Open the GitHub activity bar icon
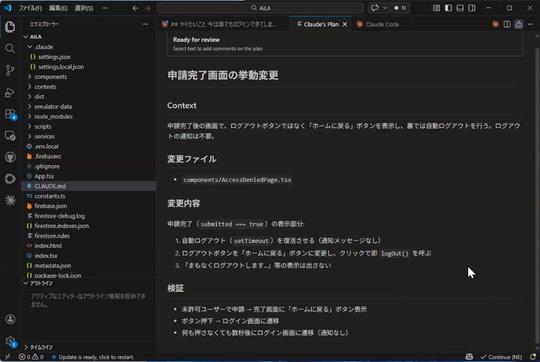 10,157
